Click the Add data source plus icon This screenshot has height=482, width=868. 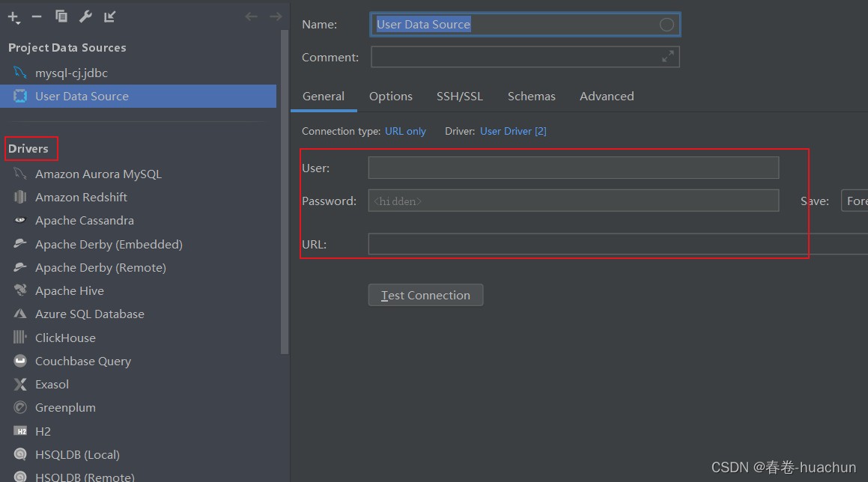point(13,16)
